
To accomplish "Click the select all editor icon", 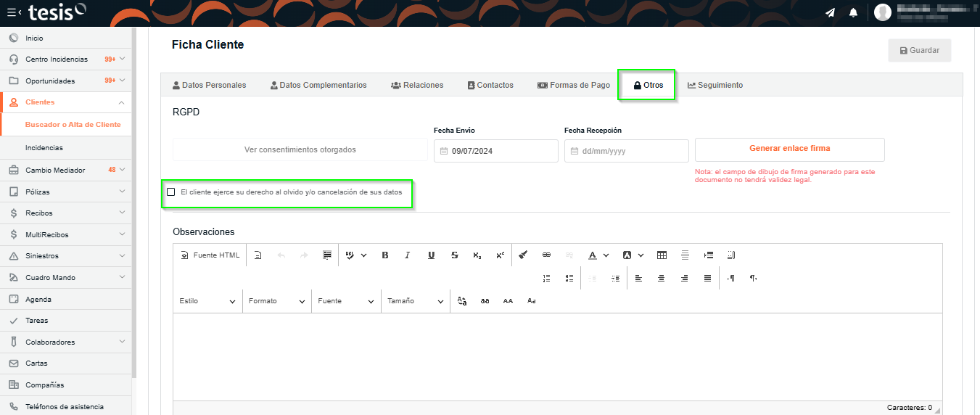I will [327, 255].
